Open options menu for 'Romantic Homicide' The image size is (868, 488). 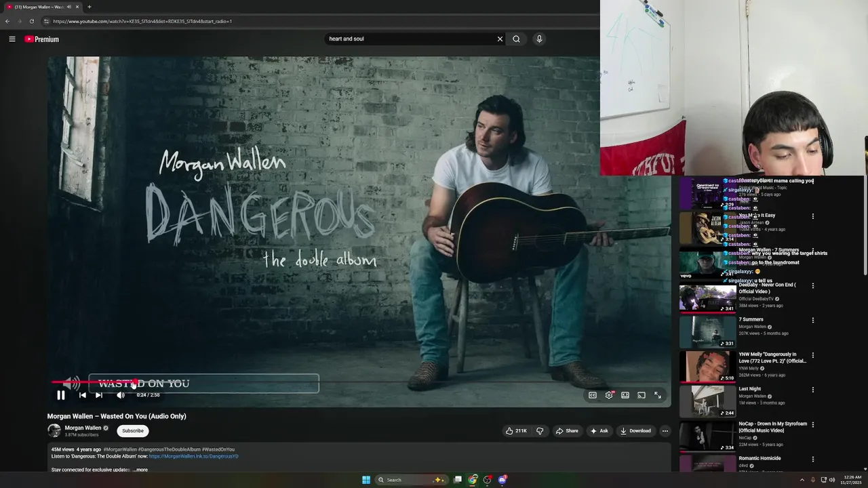812,460
